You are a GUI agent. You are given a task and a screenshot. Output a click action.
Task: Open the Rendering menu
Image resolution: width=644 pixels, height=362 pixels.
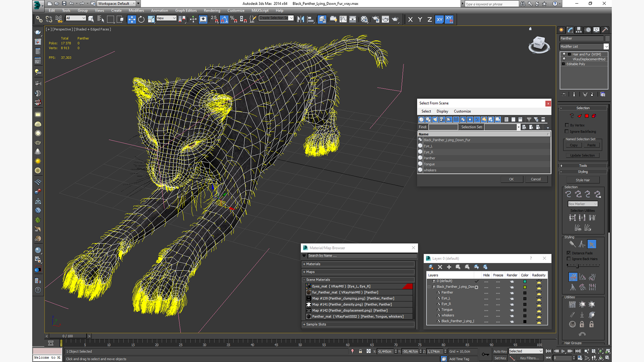[x=212, y=11]
